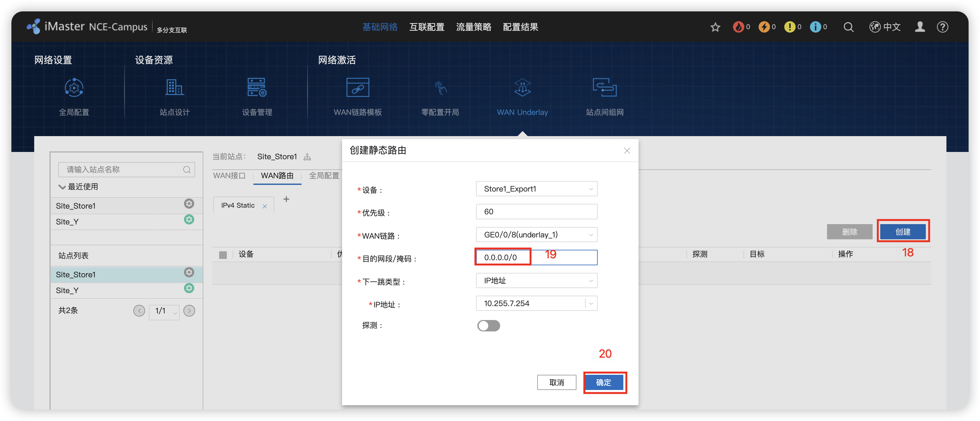Click the 确定 confirm button

pos(604,382)
